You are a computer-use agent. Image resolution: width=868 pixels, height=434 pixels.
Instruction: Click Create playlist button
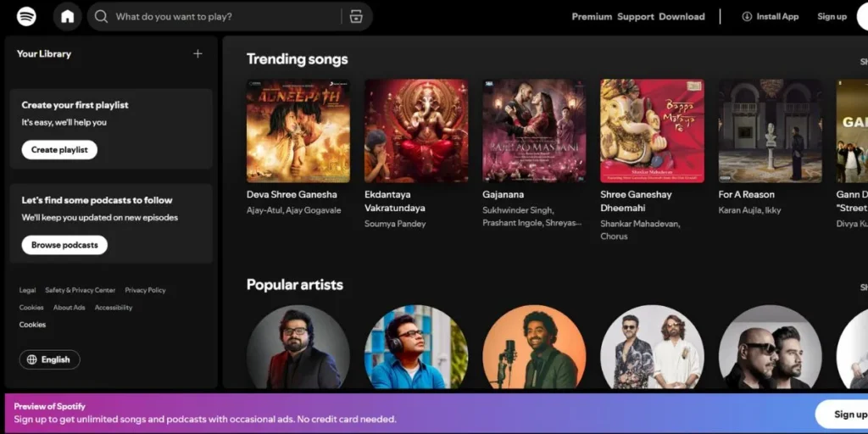click(59, 150)
